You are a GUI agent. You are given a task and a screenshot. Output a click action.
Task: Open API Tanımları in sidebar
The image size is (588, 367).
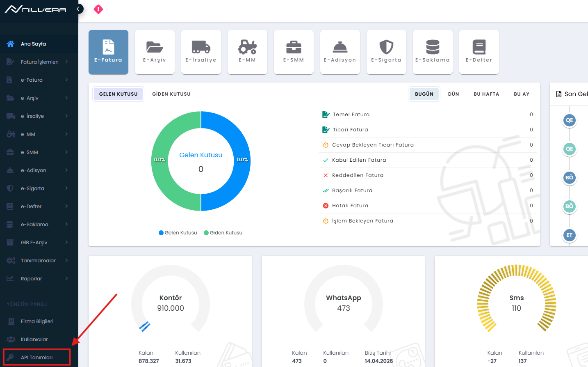(x=36, y=358)
